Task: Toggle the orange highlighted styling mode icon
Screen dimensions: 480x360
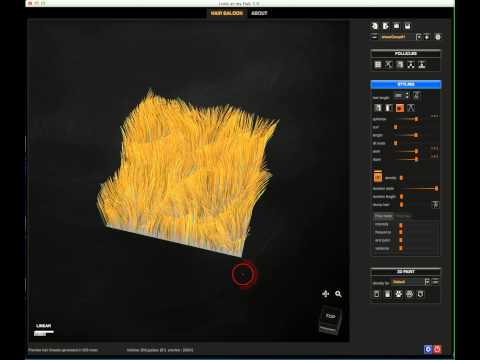Action: [400, 108]
